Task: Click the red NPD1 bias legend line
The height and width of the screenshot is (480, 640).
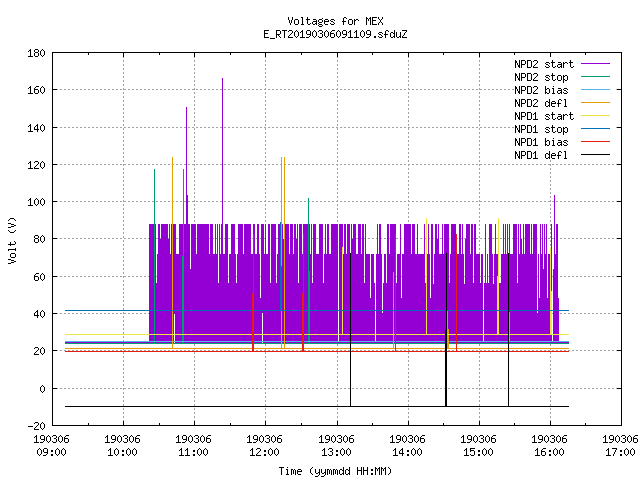Action: coord(595,142)
